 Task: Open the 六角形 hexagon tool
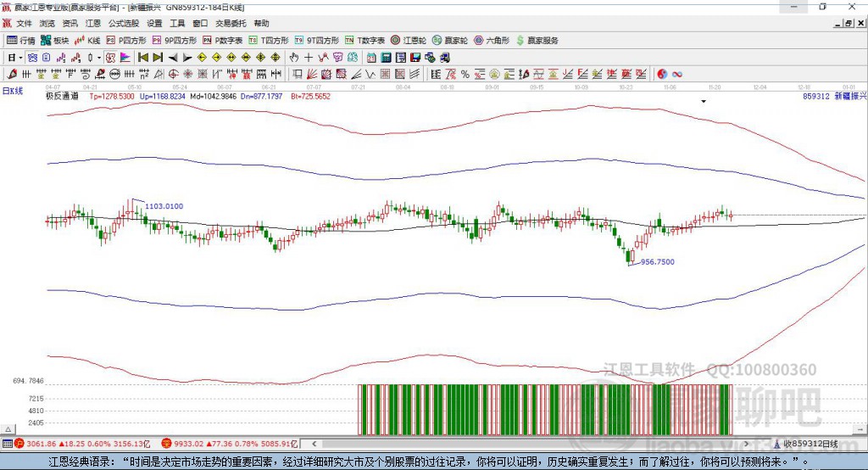492,40
